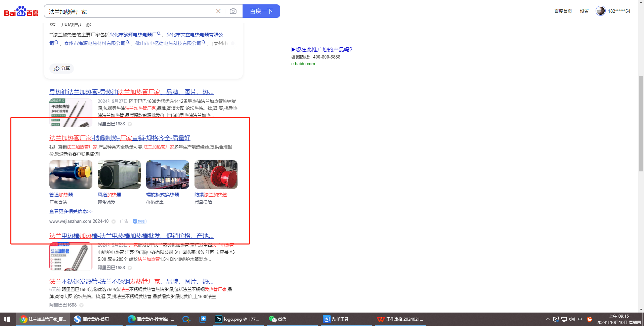Click the 分享 share button
This screenshot has width=644, height=326.
62,69
